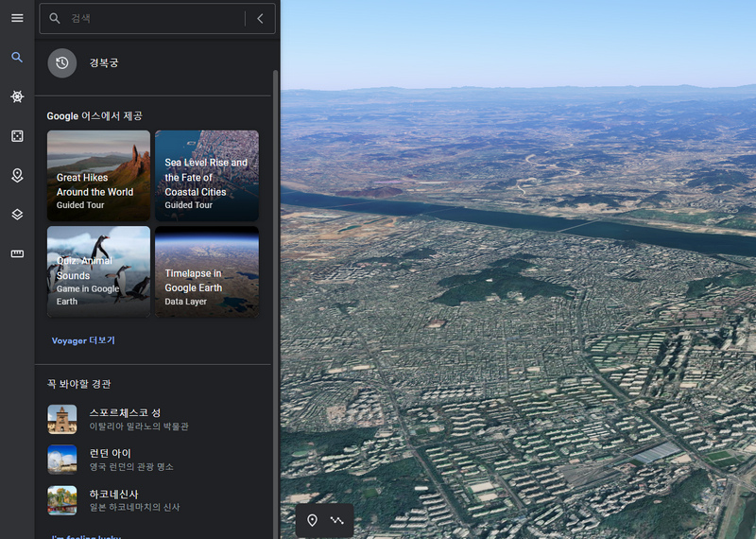Click 하코네신사 thumbnail image

(62, 500)
